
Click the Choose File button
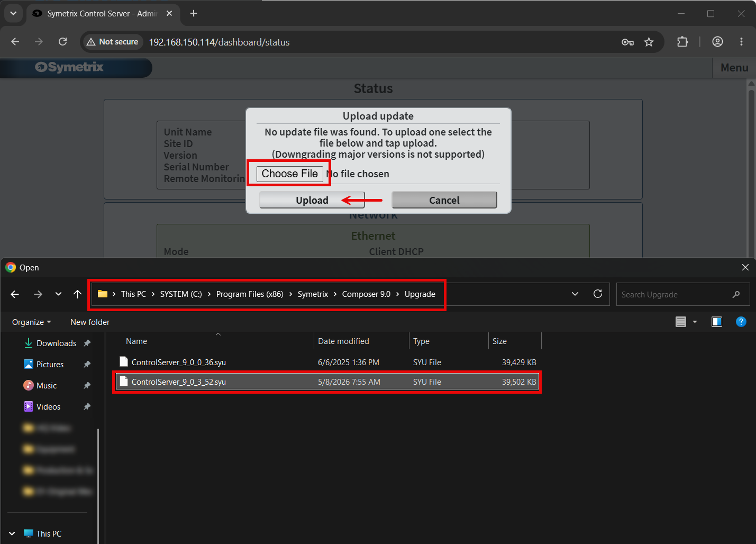point(290,174)
